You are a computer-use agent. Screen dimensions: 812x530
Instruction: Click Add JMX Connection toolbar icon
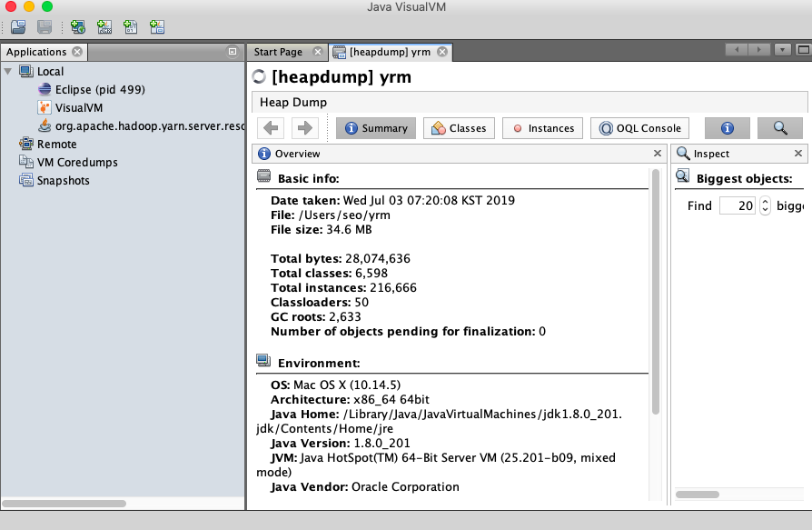pos(104,26)
